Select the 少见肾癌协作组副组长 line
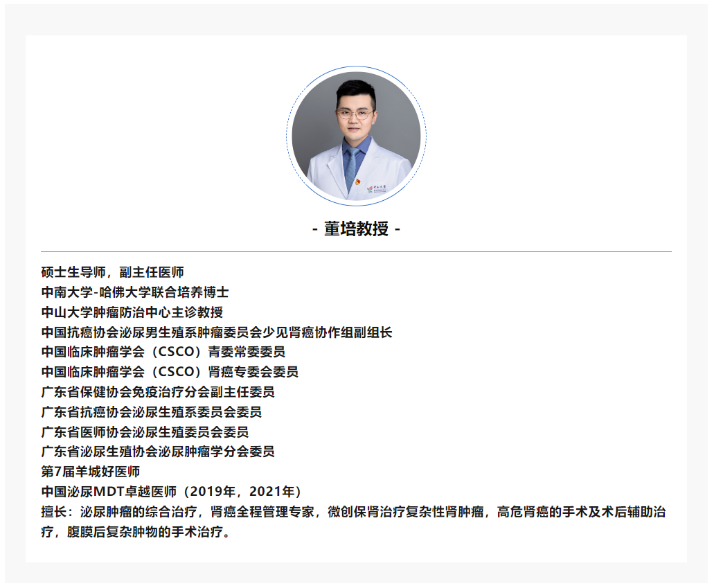 (x=216, y=332)
